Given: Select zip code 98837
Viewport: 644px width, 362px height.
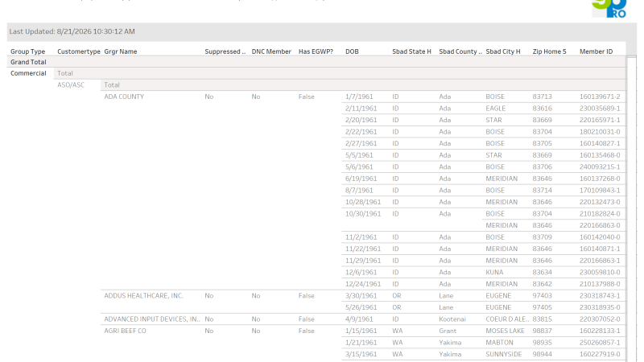Looking at the screenshot, I should tap(542, 331).
